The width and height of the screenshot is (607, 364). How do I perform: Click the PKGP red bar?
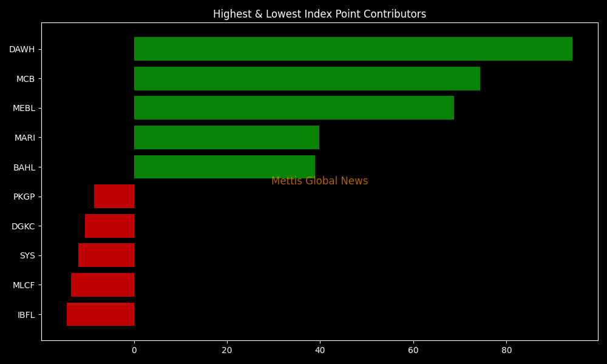click(114, 196)
